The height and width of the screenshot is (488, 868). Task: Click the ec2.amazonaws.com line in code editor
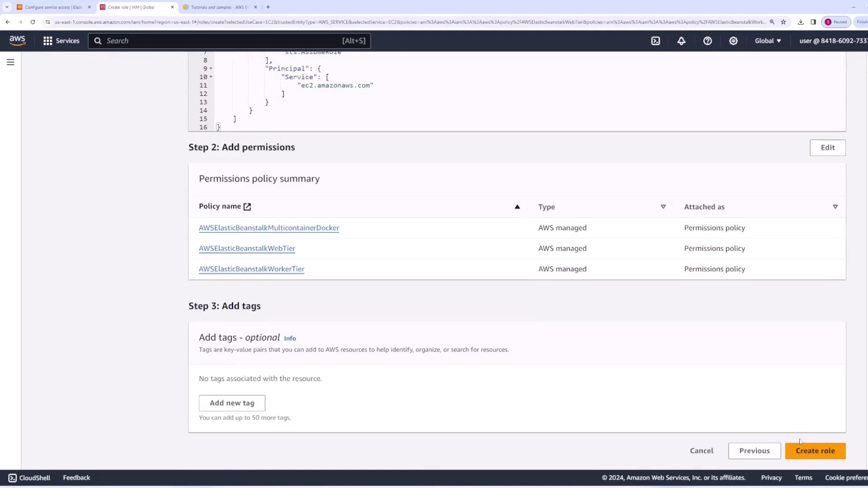pyautogui.click(x=335, y=85)
